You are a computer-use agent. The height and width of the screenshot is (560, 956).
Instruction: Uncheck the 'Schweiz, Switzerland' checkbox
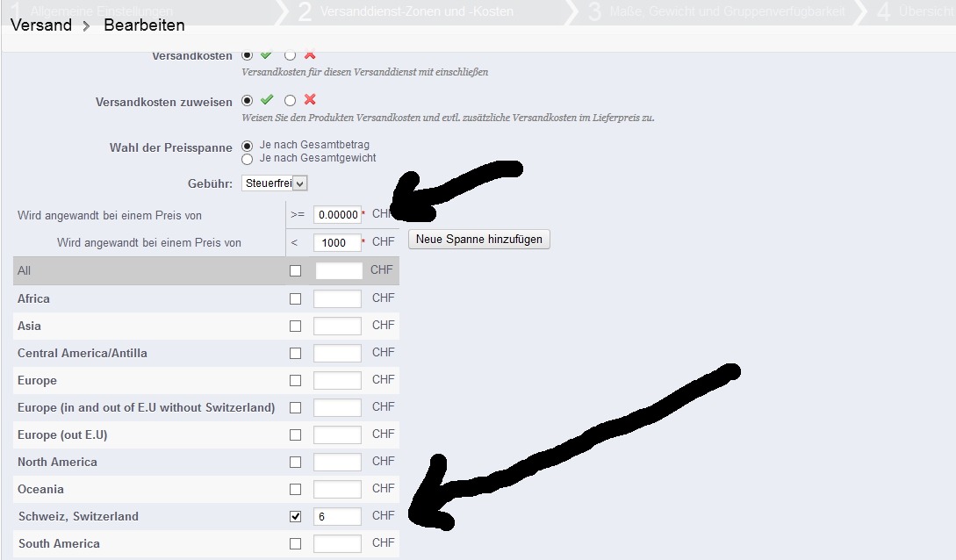click(295, 516)
